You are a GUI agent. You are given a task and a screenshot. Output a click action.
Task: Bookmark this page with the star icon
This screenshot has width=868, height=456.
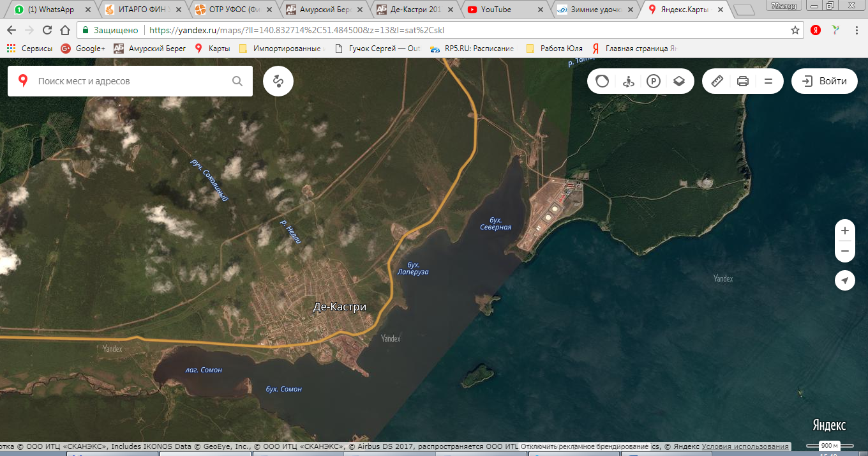point(795,30)
